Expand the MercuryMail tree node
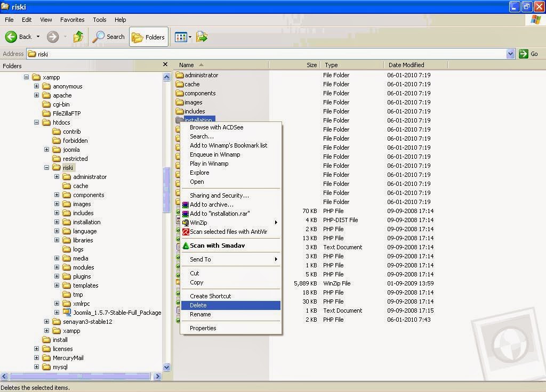 pyautogui.click(x=36, y=357)
